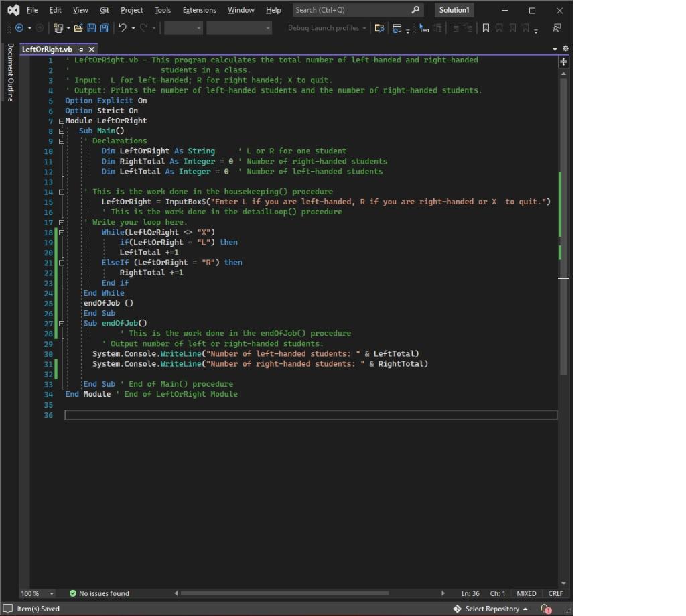The image size is (686, 616).
Task: Undo the last edit via Undo icon
Action: pyautogui.click(x=123, y=27)
